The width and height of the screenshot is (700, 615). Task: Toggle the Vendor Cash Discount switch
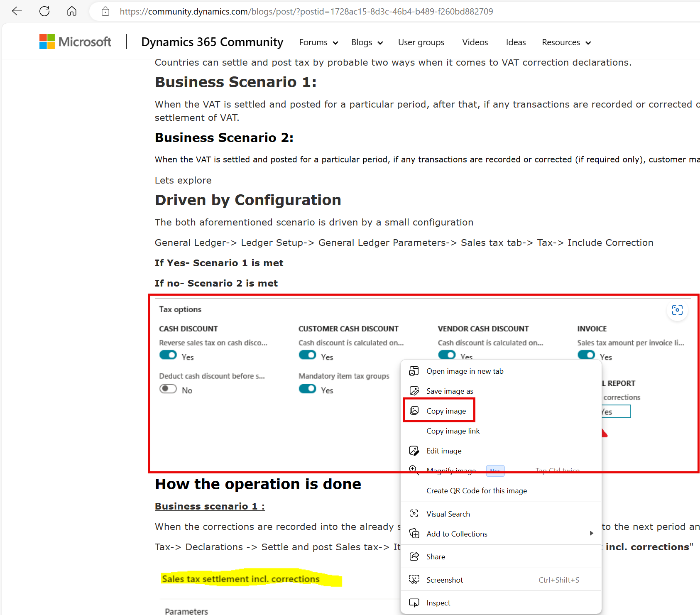click(447, 355)
